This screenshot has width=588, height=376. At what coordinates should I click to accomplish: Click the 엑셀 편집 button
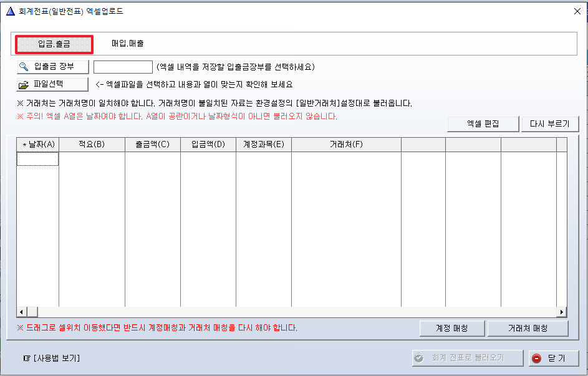(483, 123)
